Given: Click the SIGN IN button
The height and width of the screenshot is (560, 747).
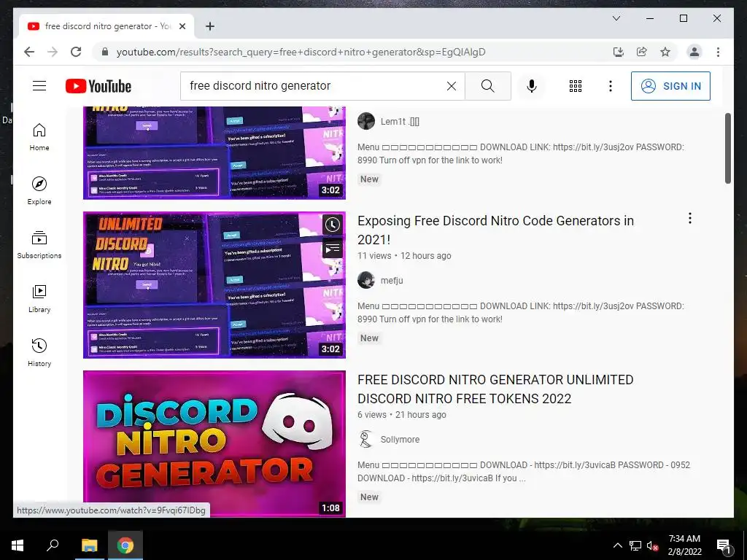Looking at the screenshot, I should [670, 86].
